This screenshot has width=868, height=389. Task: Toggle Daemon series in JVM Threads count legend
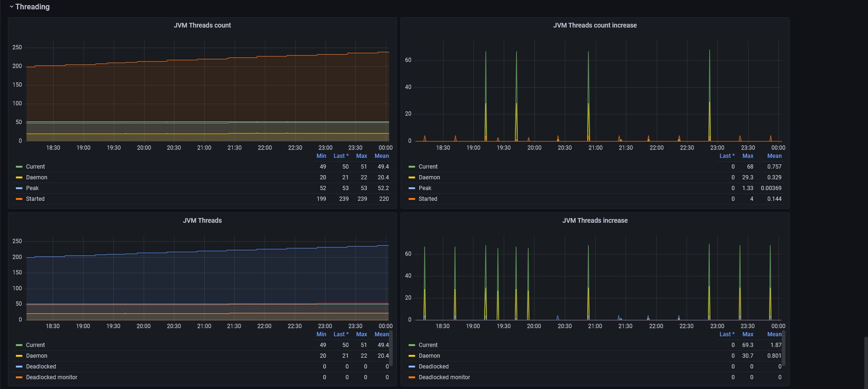click(x=36, y=177)
